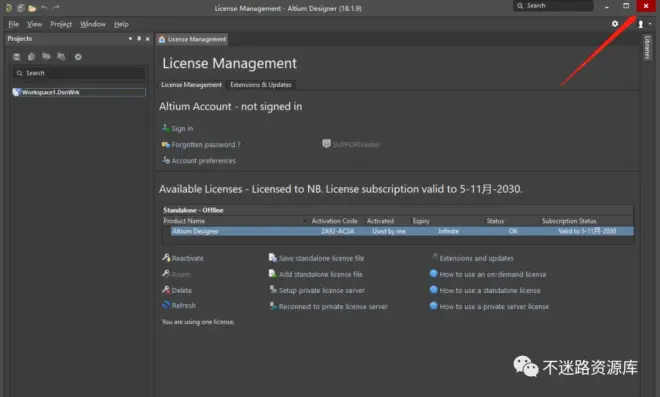Click the compile icon in Projects toolbar
The width and height of the screenshot is (660, 397).
[x=31, y=56]
